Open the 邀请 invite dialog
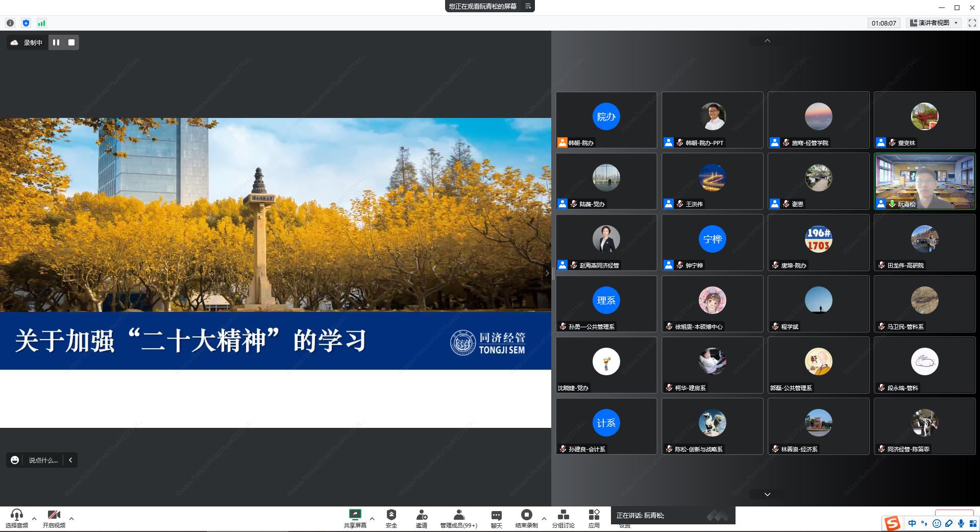Viewport: 980px width, 532px height. 421,518
